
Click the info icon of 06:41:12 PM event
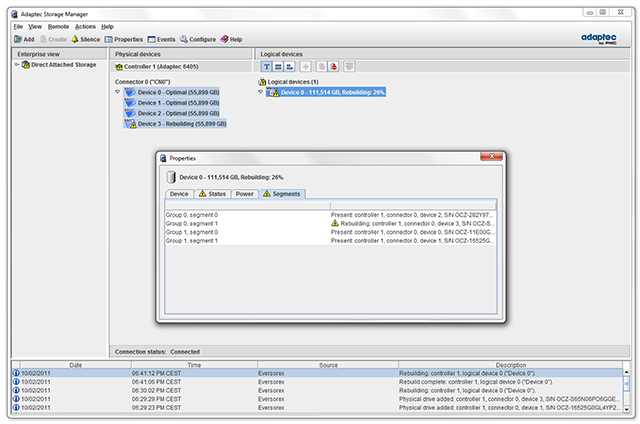(x=16, y=373)
